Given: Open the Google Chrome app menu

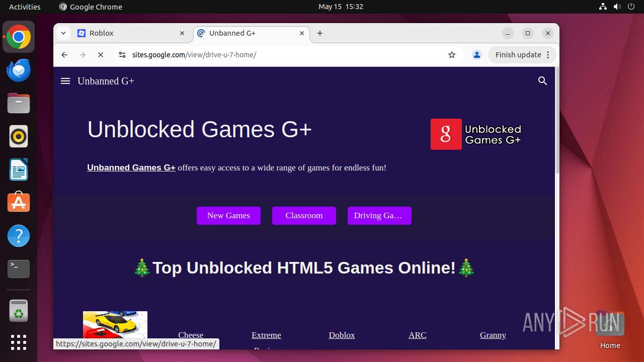Looking at the screenshot, I should click(91, 7).
